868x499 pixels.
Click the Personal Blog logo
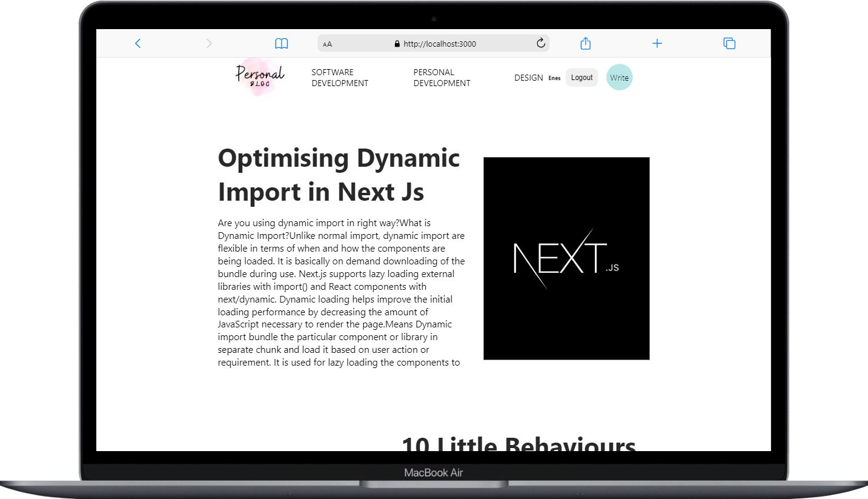(260, 76)
